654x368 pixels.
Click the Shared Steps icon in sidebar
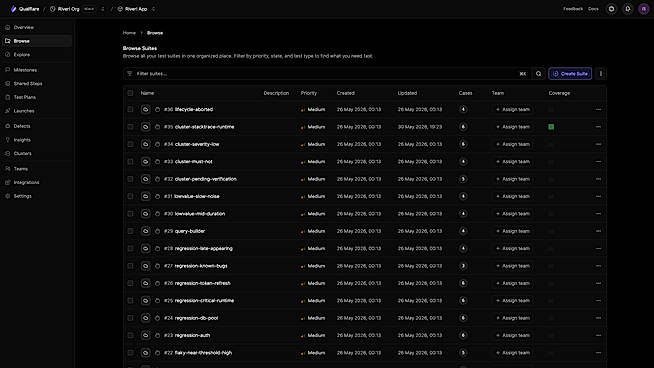[8, 83]
